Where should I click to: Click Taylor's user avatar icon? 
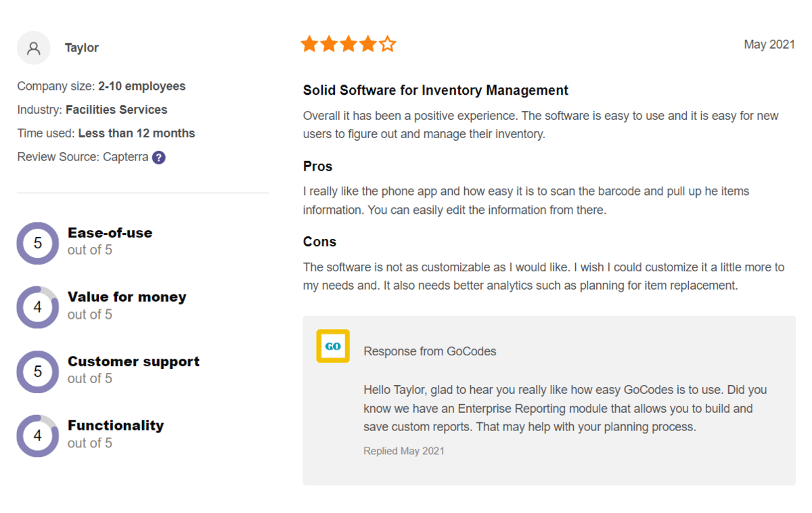[33, 48]
